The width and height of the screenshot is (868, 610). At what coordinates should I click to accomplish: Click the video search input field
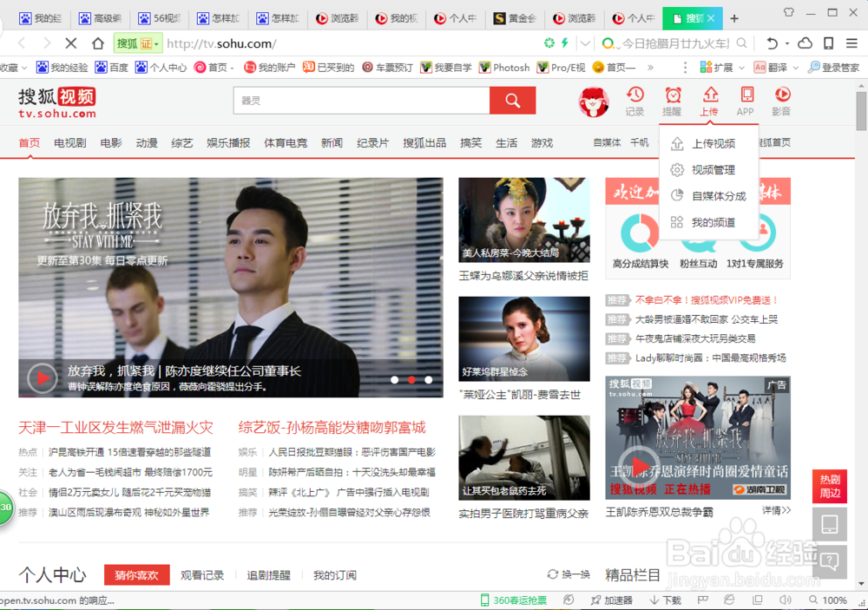pos(361,100)
